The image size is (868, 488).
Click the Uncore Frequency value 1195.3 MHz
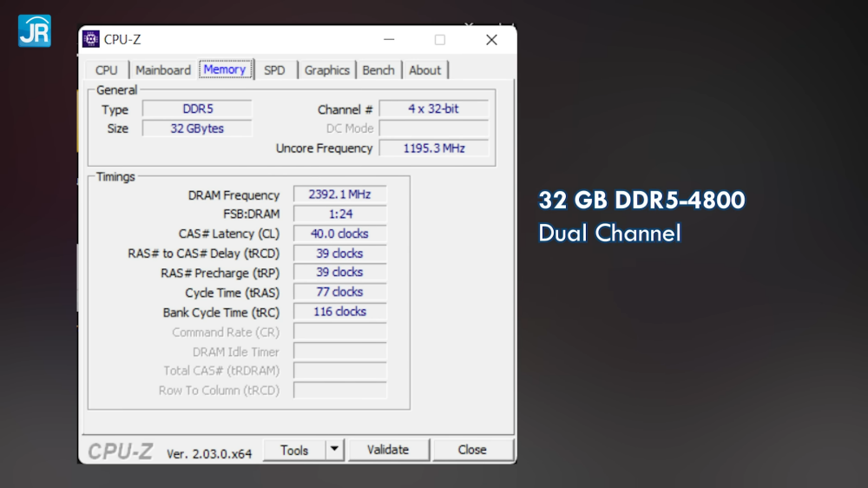(x=433, y=148)
